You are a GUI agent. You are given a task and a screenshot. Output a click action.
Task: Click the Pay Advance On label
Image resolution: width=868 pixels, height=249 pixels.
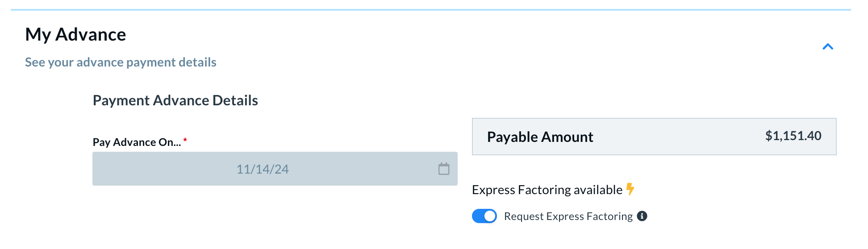[137, 142]
